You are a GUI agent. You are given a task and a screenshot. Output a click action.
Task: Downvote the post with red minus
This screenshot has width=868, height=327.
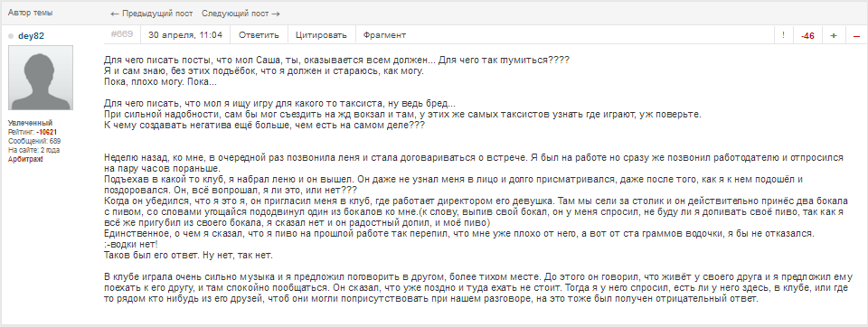856,35
